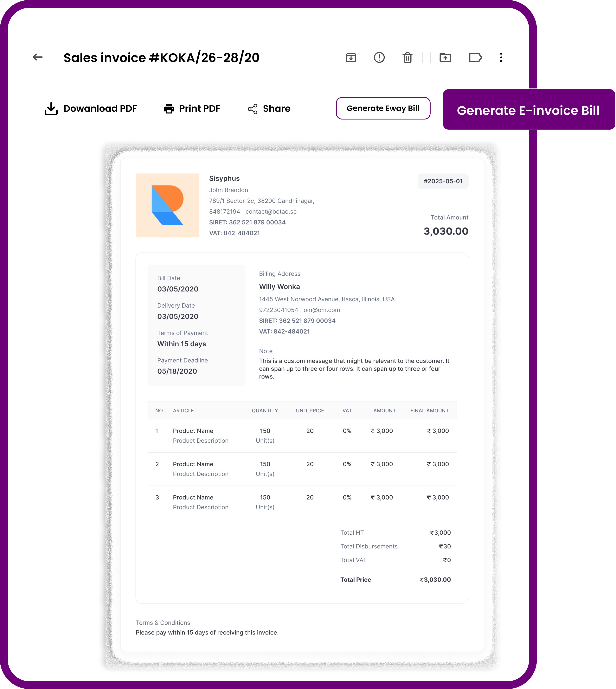
Task: Click the om@om.com customer email
Action: [x=322, y=310]
